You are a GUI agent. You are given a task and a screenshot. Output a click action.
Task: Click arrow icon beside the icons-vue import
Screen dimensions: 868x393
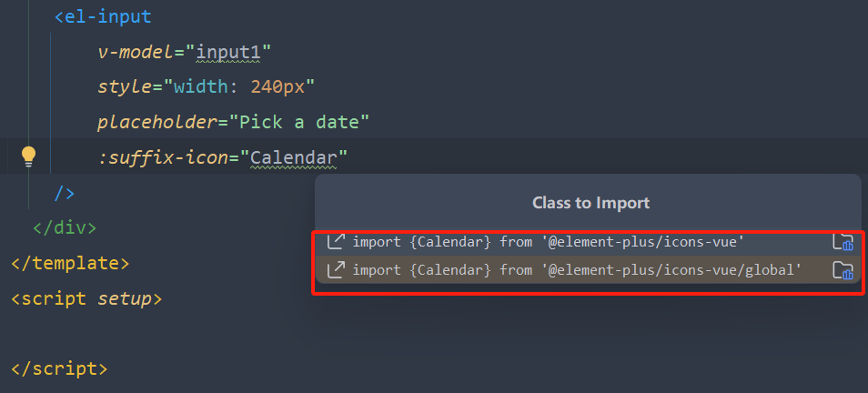pyautogui.click(x=336, y=242)
